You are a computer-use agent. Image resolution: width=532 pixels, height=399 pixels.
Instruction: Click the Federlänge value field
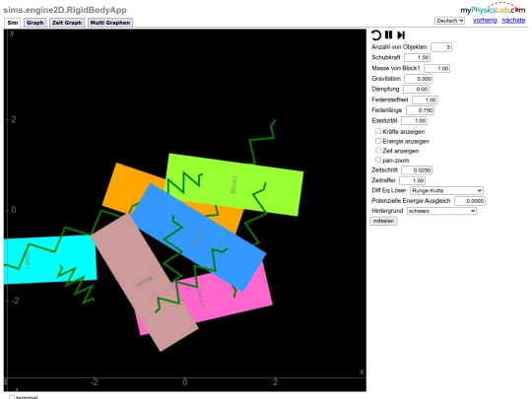(420, 110)
